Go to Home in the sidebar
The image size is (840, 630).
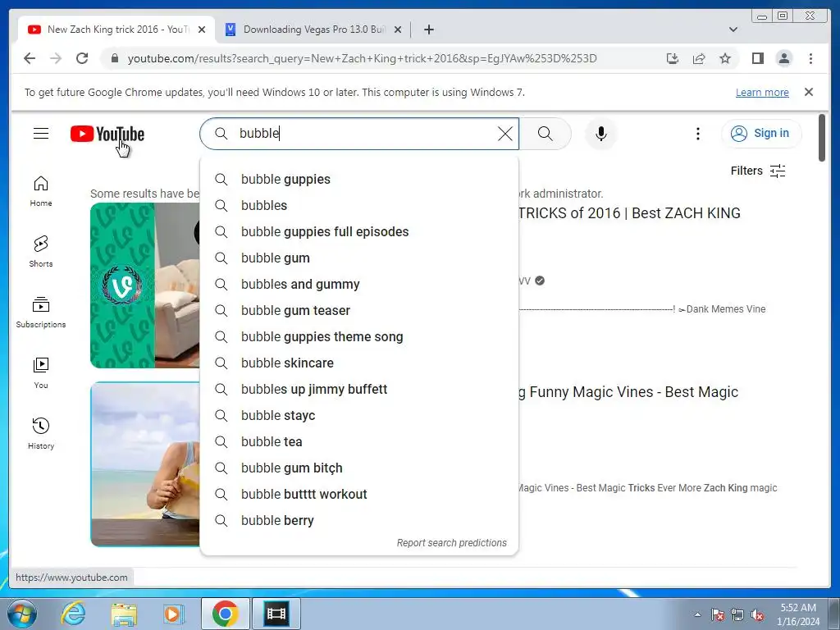(x=41, y=191)
